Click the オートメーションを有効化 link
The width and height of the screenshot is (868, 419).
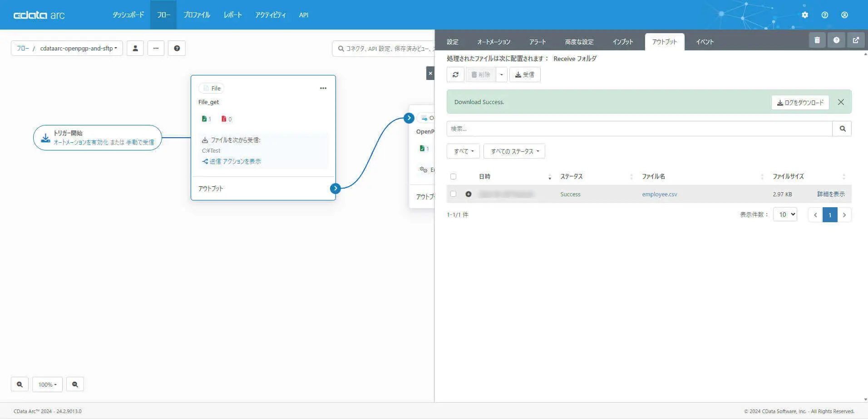tap(81, 142)
